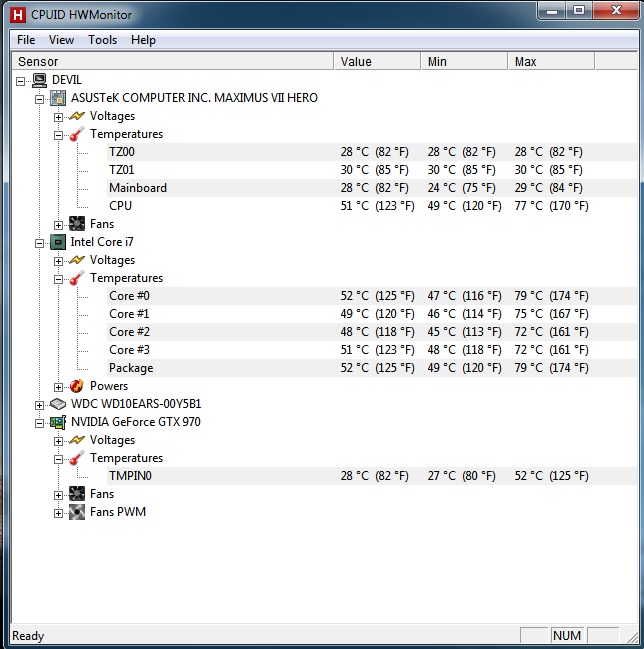This screenshot has height=649, width=644.
Task: Open the View menu
Action: (61, 40)
